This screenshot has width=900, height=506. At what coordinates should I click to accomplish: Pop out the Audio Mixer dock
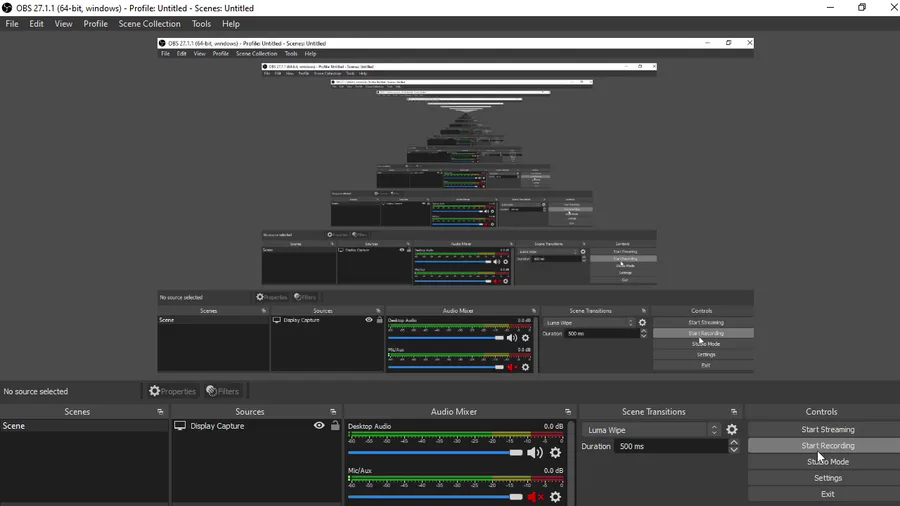click(568, 412)
